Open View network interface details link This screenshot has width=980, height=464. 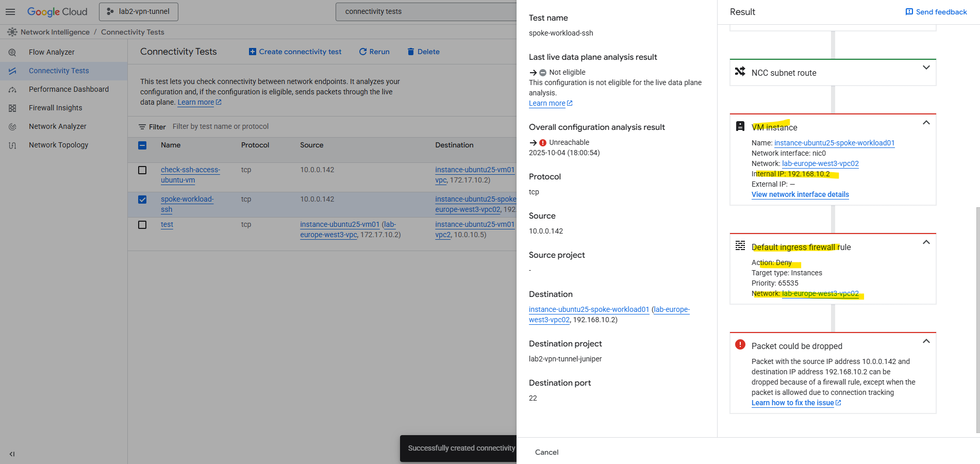pyautogui.click(x=800, y=194)
